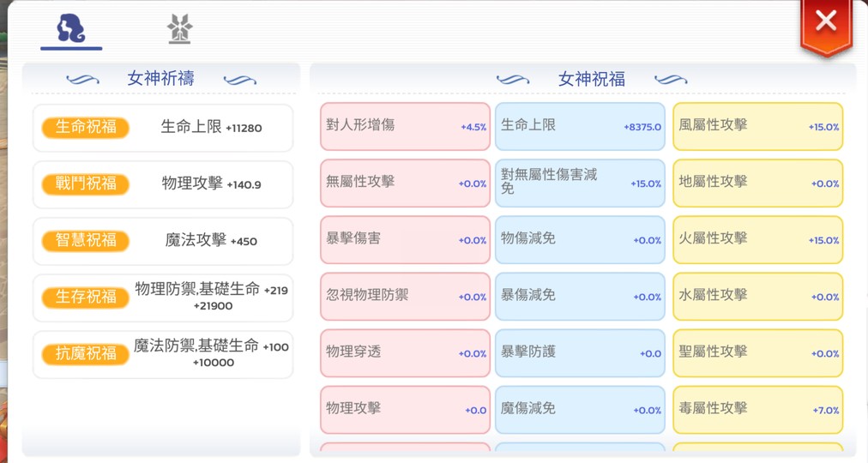Select 生命上限 +11280 prayer text
The image size is (868, 463).
pyautogui.click(x=212, y=127)
